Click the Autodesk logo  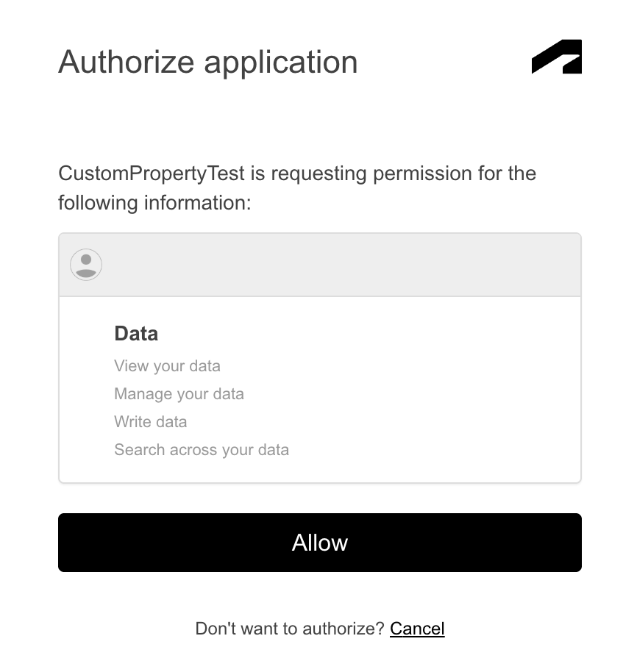coord(557,57)
